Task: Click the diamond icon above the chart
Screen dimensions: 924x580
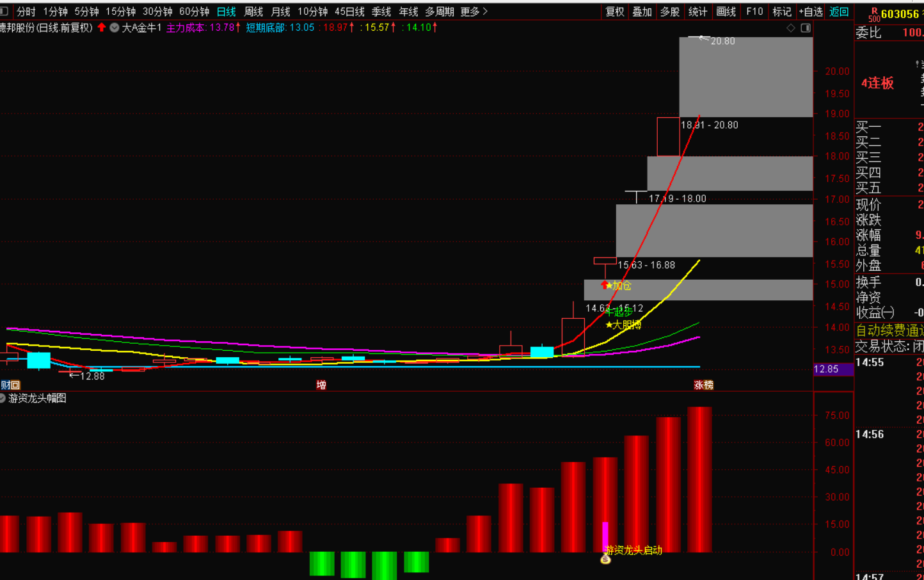Action: (x=791, y=28)
